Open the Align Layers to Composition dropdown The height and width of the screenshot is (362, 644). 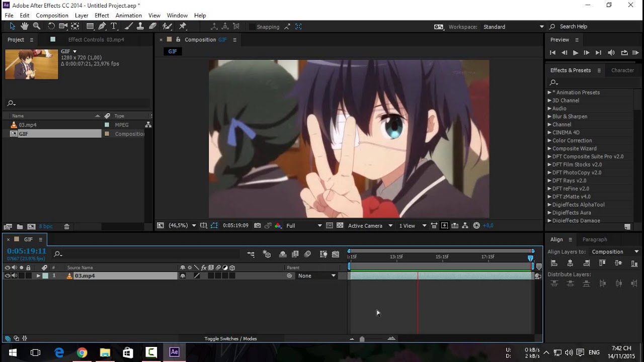(615, 252)
